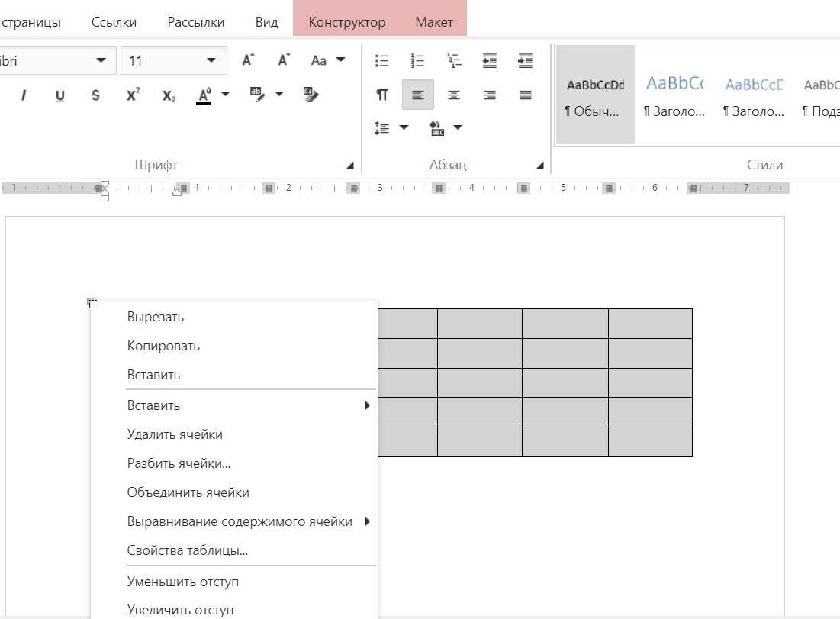
Task: Select Удалить ячейки in context menu
Action: click(x=175, y=434)
